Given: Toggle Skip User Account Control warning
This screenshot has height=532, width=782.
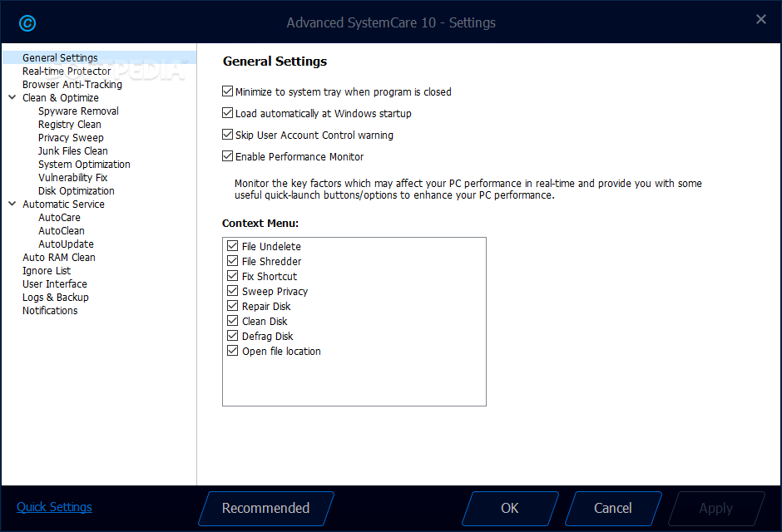Looking at the screenshot, I should (227, 135).
